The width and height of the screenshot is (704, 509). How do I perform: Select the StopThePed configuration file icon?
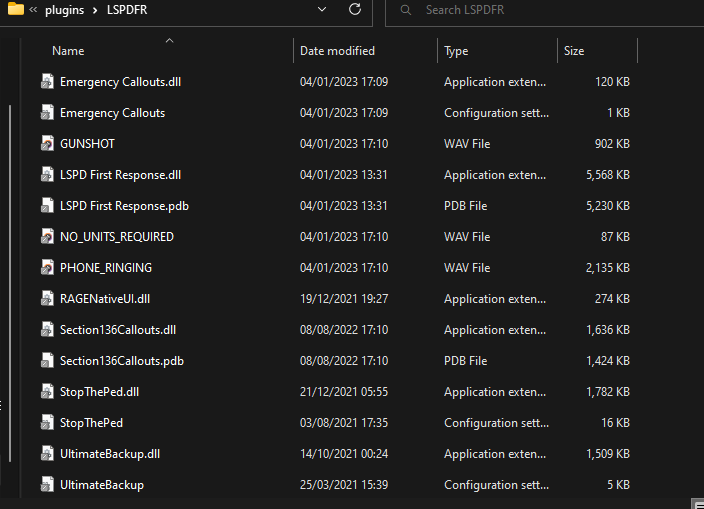tap(47, 423)
